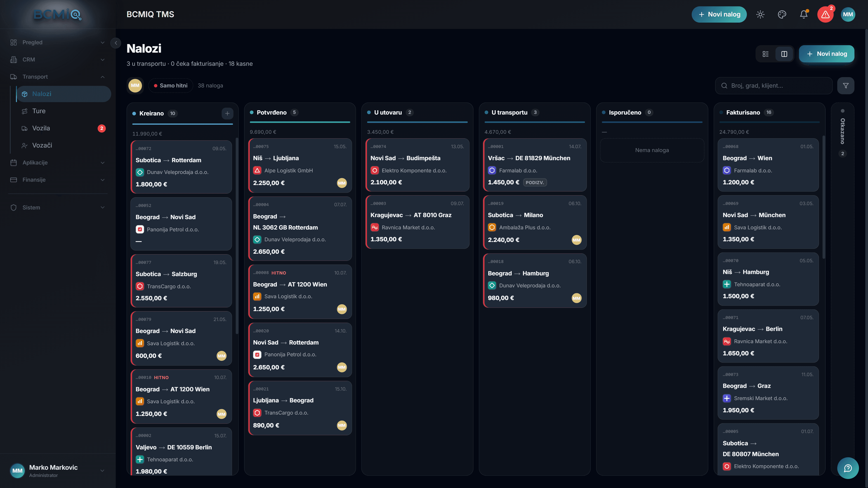Toggle Samo hitni filter

[170, 86]
